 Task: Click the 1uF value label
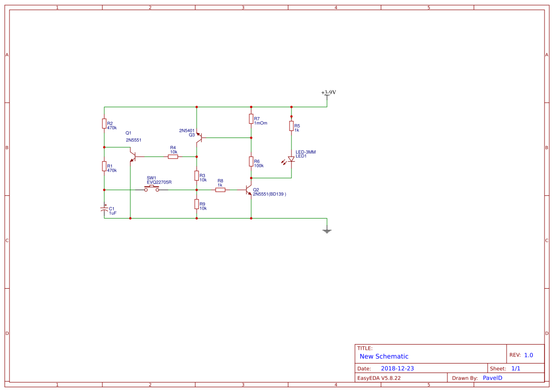(112, 213)
